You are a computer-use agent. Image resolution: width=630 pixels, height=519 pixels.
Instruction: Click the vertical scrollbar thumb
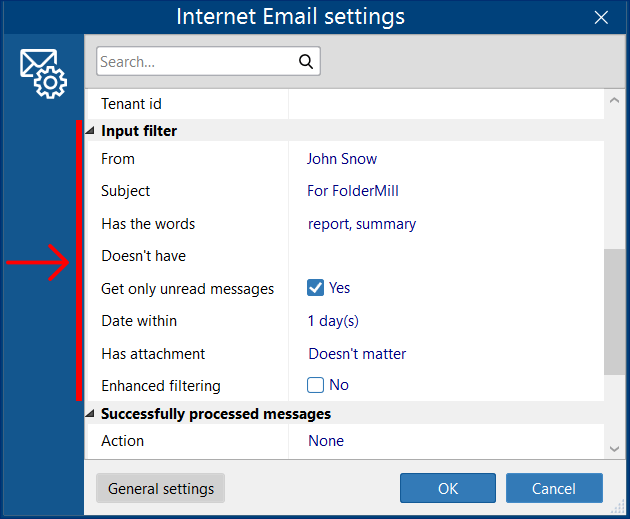coord(613,310)
